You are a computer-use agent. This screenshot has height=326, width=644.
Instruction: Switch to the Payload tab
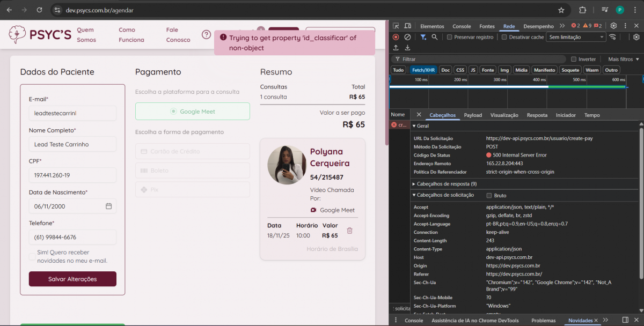click(x=473, y=115)
